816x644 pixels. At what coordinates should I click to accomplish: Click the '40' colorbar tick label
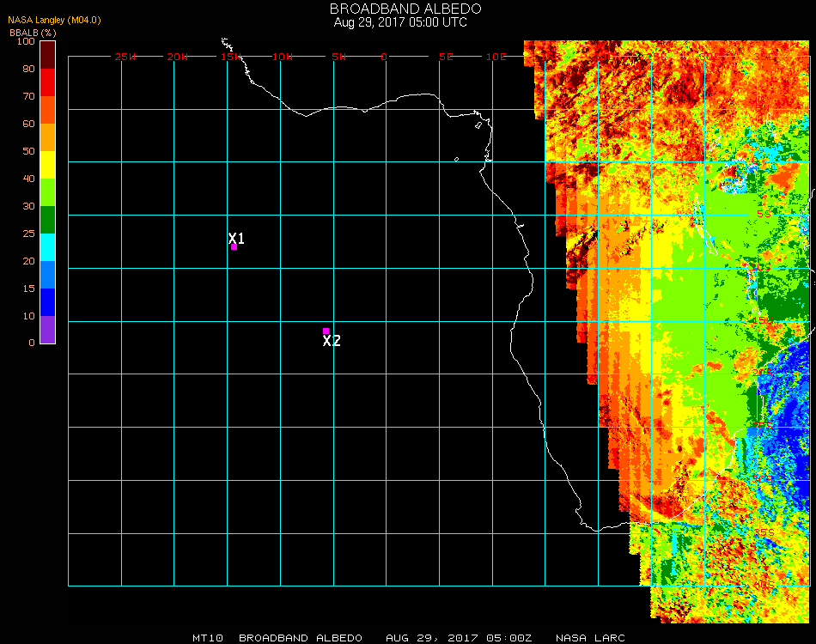click(28, 179)
